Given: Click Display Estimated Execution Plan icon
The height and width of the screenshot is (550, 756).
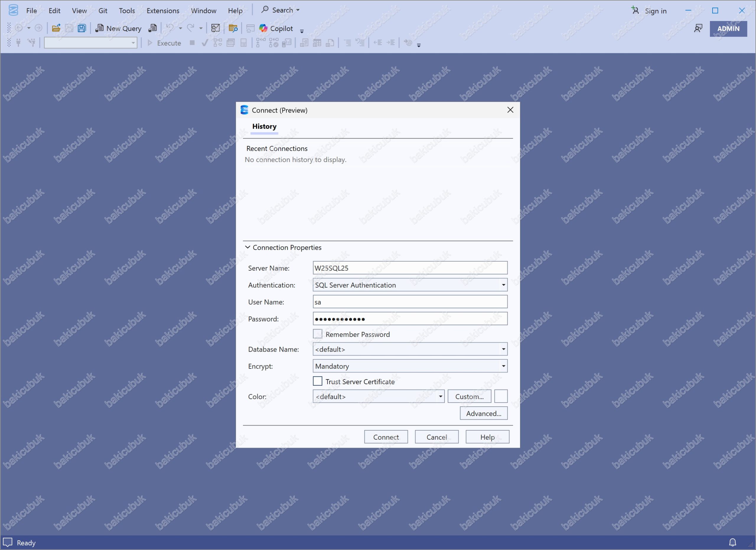Looking at the screenshot, I should pyautogui.click(x=218, y=43).
